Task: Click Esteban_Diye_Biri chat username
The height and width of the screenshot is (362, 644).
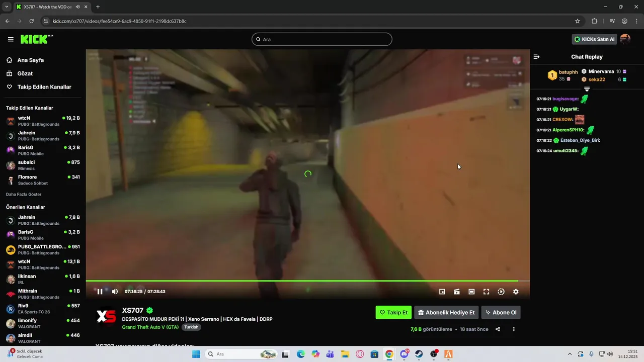Action: pyautogui.click(x=580, y=140)
